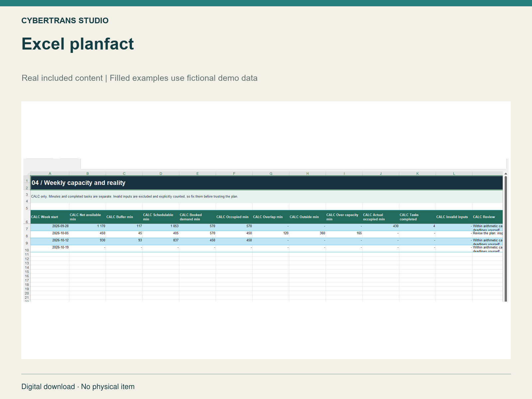Click the 'CALC Review' header cell

coord(487,217)
